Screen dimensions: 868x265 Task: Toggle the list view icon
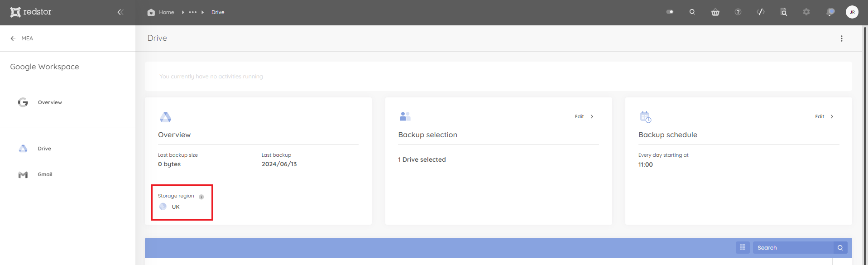[x=743, y=247]
